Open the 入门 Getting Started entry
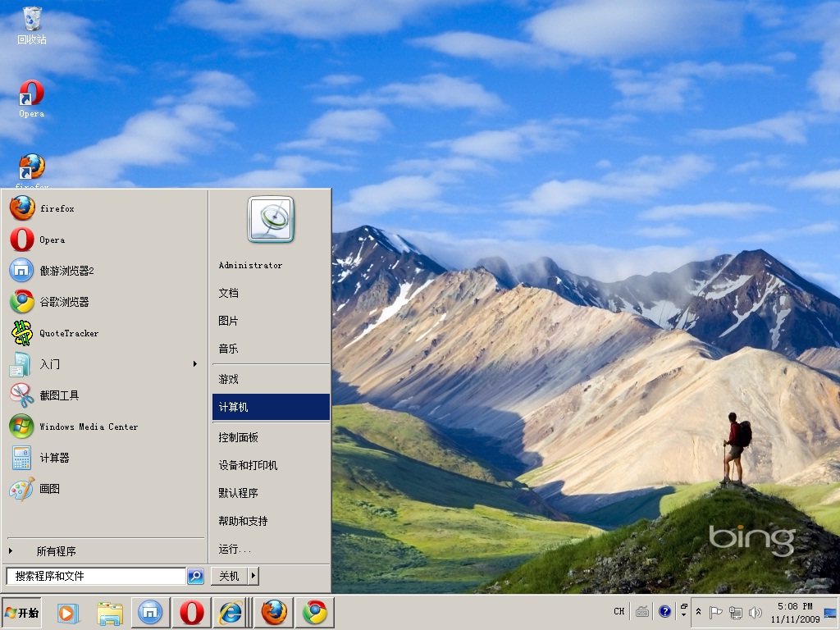 [x=104, y=364]
